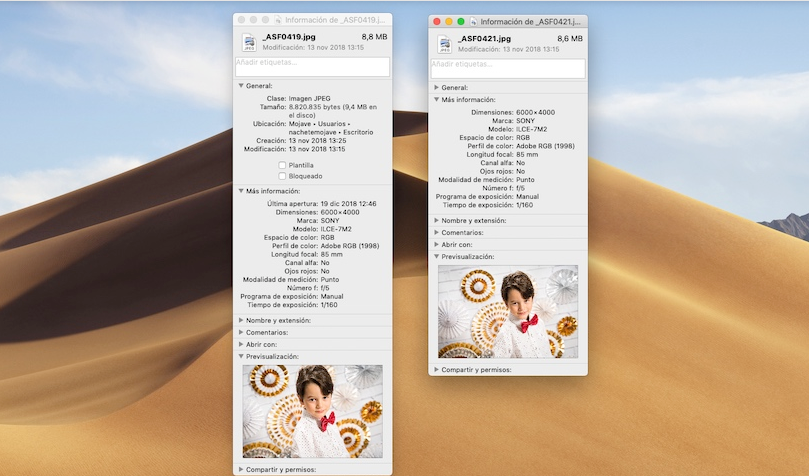
Task: Click the JPEG file icon of _ASF0421.jpg
Action: (444, 44)
